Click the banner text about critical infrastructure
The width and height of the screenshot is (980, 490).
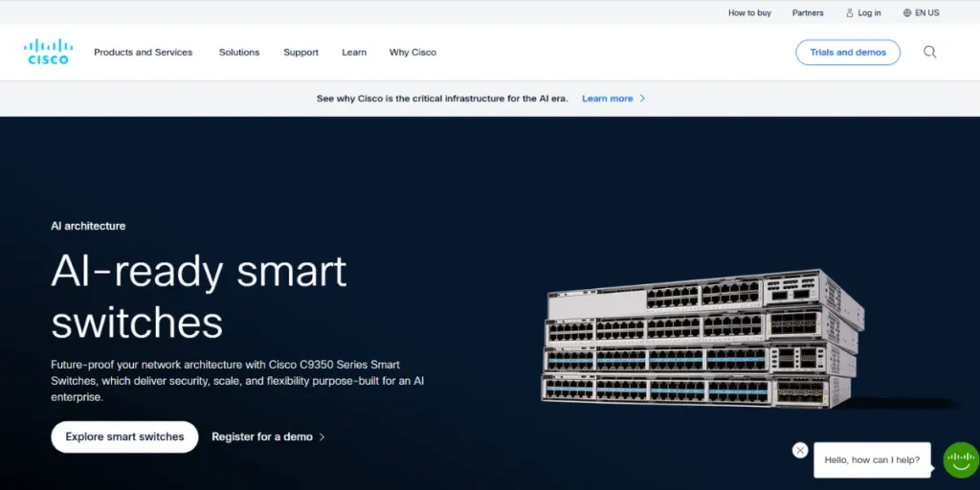(x=442, y=99)
